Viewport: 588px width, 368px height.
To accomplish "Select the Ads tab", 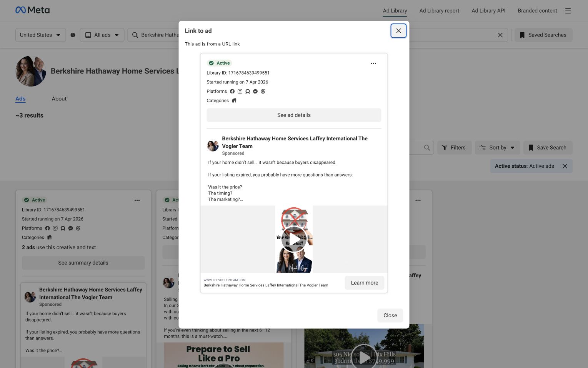I will 20,99.
